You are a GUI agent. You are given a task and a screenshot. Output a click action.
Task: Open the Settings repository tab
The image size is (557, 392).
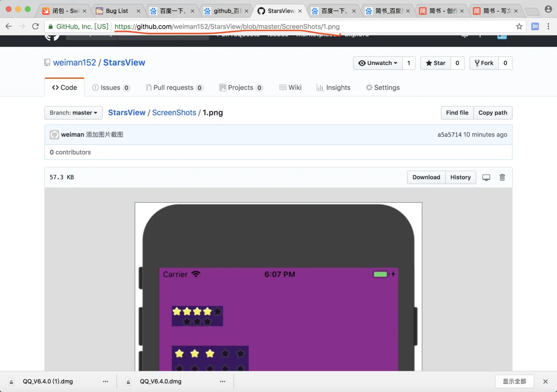(x=383, y=88)
